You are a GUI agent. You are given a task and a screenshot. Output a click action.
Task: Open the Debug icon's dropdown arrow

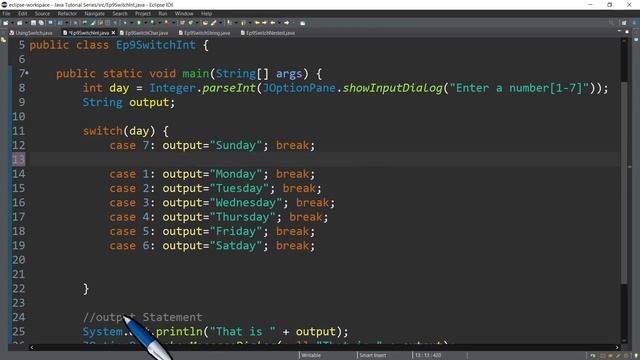(131, 23)
